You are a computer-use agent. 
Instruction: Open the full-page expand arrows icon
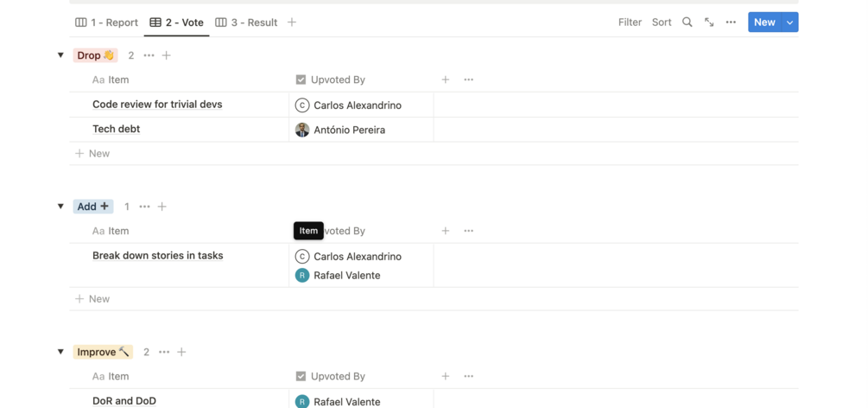709,22
